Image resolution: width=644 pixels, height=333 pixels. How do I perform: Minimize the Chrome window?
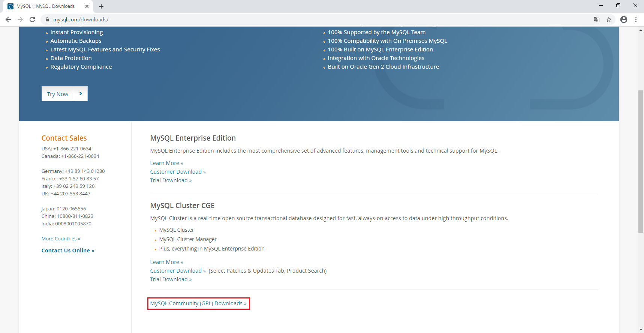tap(601, 6)
